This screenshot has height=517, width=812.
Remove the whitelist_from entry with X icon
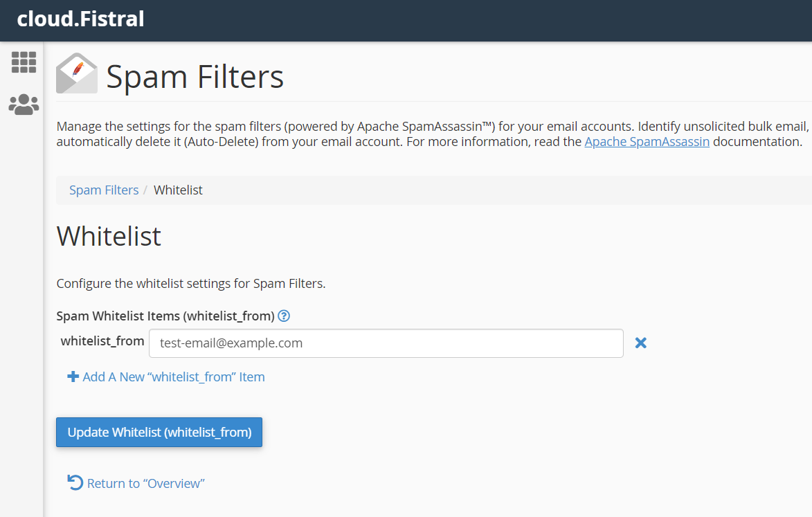click(x=641, y=343)
